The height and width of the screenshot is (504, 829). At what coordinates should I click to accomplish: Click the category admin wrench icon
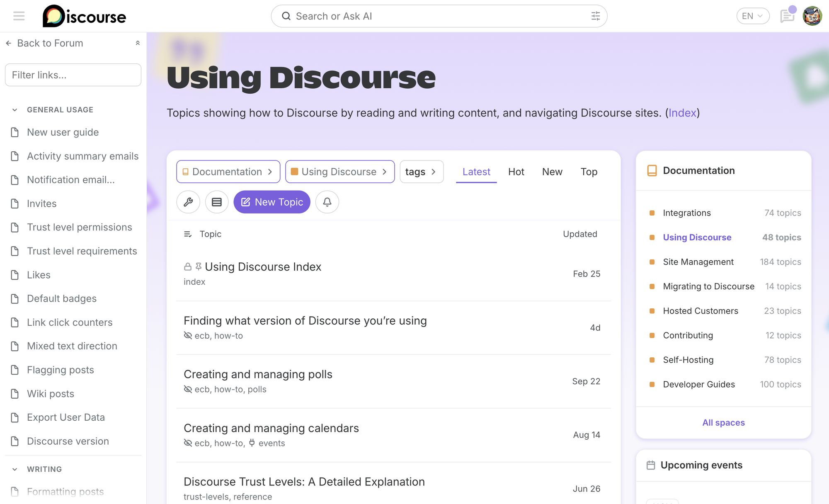pos(188,202)
